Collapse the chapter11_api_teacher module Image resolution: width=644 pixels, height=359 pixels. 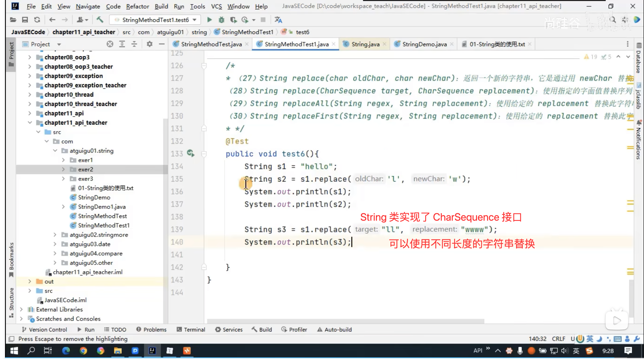pos(30,122)
